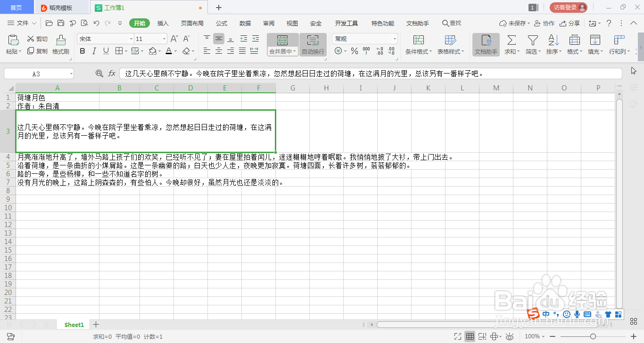Increase decimal places
Image resolution: width=644 pixels, height=343 pixels.
click(380, 51)
